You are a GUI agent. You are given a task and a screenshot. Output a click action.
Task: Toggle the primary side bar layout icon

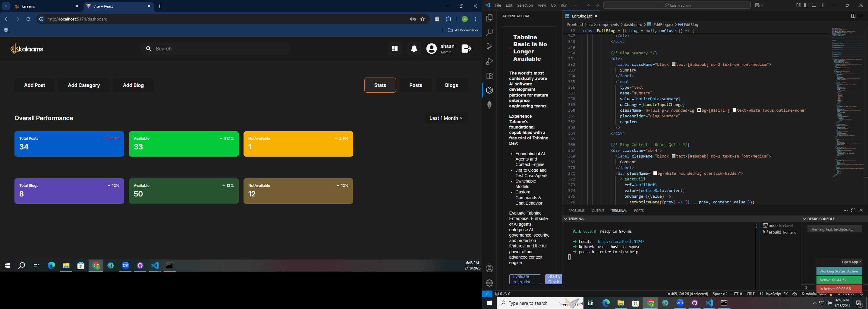coord(806,5)
